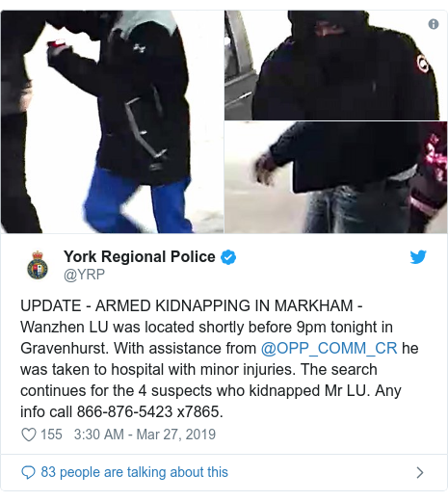Click the tweet text about the armed kidnapping in Markham
Viewport: 448px width, 501px height.
(220, 358)
